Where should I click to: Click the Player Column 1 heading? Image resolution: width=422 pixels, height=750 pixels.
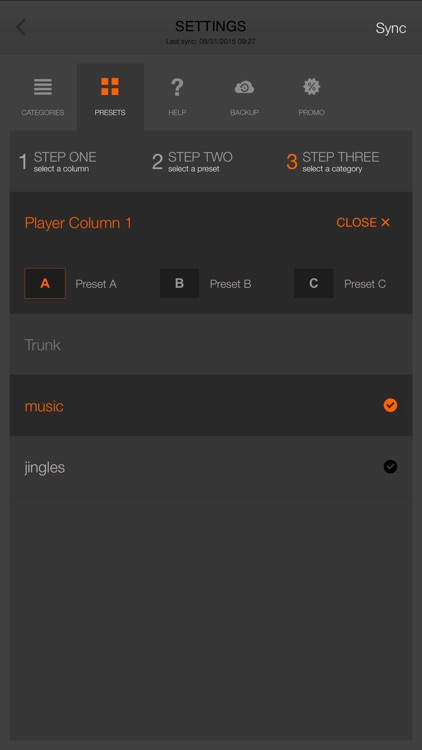(78, 223)
